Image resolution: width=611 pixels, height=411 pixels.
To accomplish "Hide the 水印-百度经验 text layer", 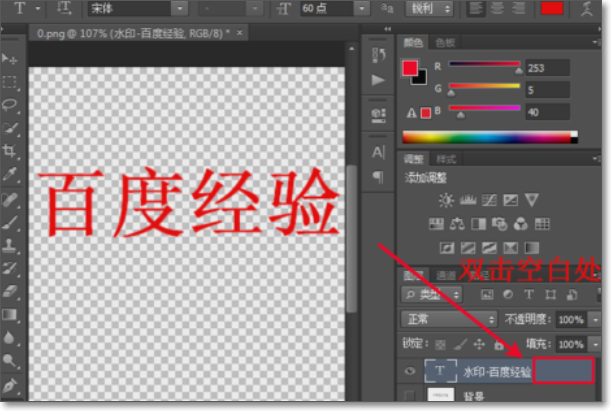I will point(410,371).
